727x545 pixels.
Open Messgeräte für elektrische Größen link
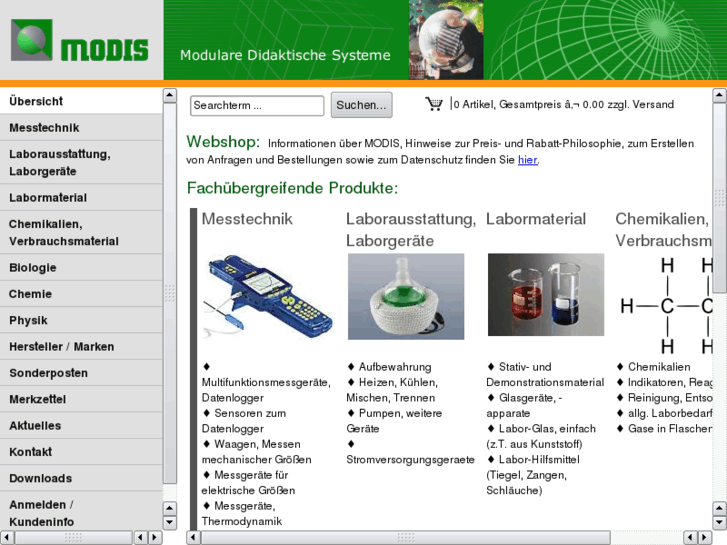[x=248, y=482]
